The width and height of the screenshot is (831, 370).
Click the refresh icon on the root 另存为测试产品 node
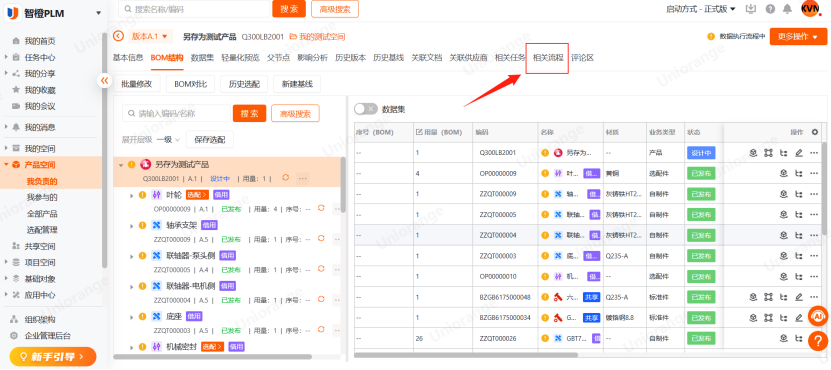coord(286,178)
